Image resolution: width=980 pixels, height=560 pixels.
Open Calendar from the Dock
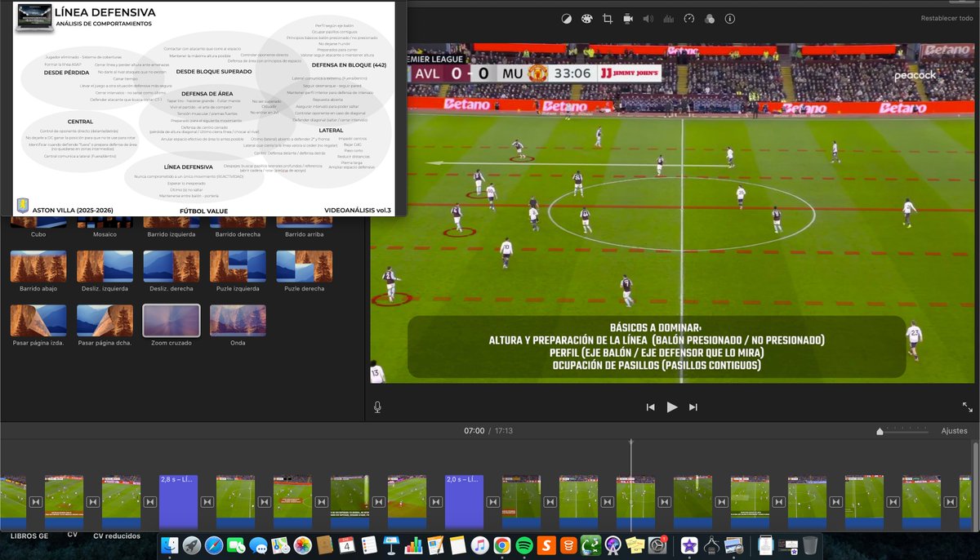tap(346, 544)
